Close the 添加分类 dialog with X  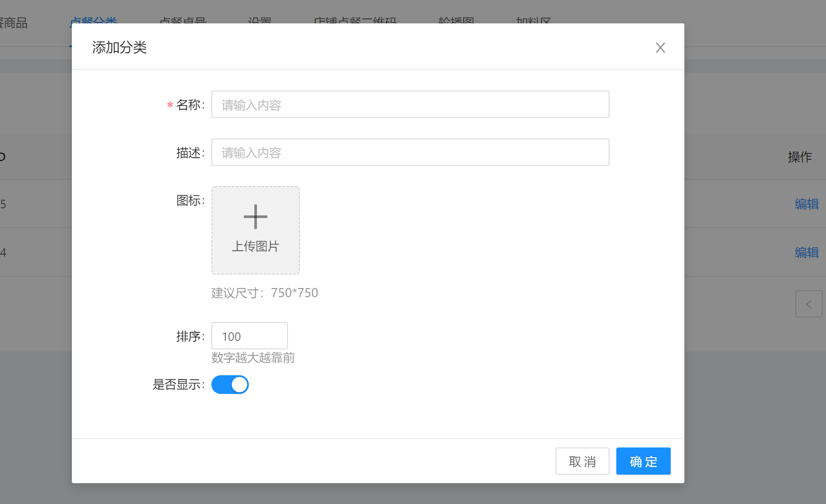[660, 48]
